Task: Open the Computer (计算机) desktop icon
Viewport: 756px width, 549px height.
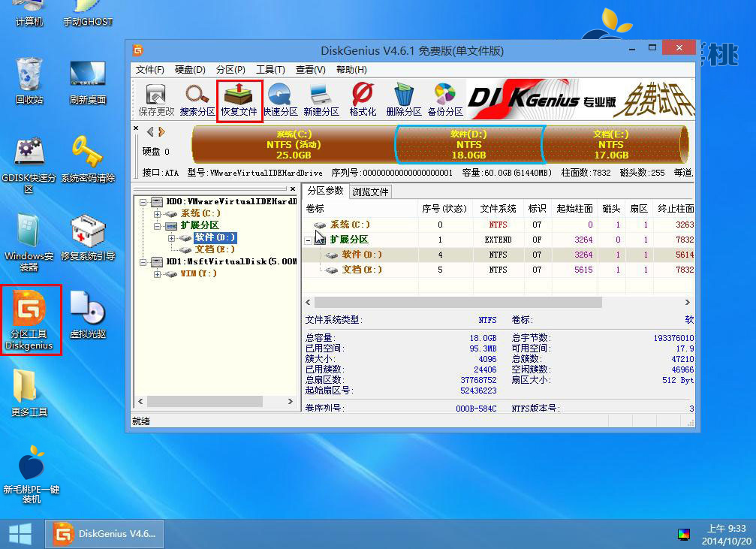Action: 29,14
